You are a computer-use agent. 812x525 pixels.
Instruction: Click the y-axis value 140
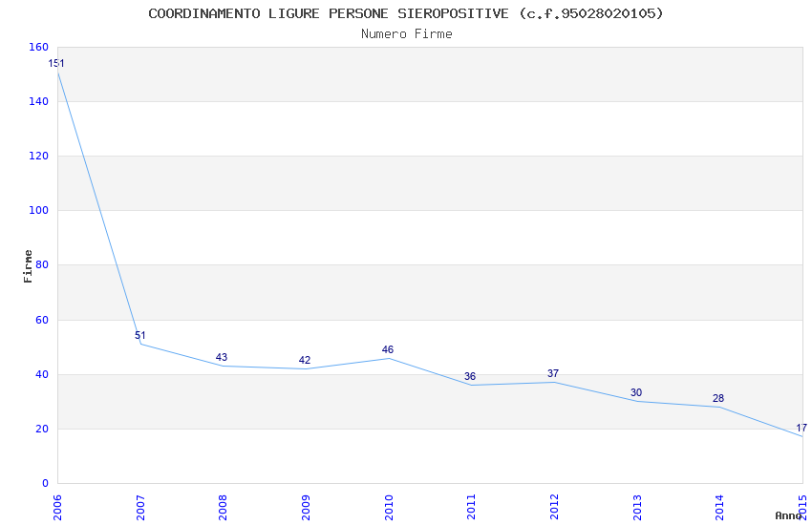[x=39, y=101]
